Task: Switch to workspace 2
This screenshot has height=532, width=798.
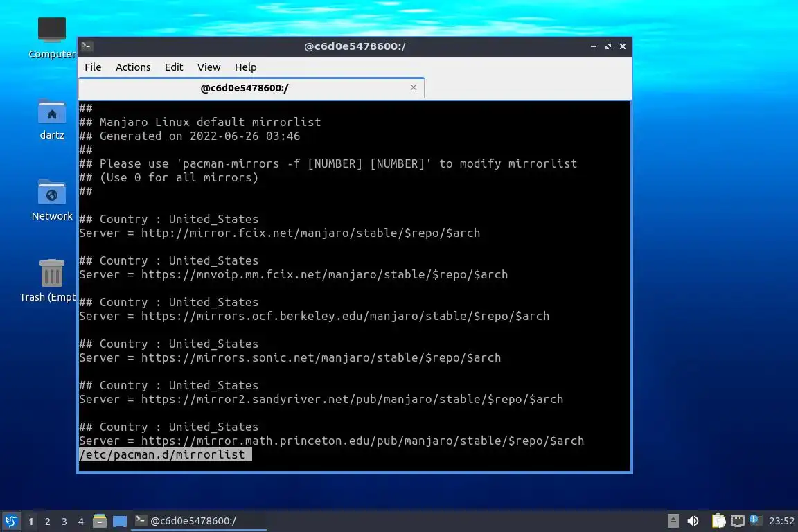Action: [47, 522]
